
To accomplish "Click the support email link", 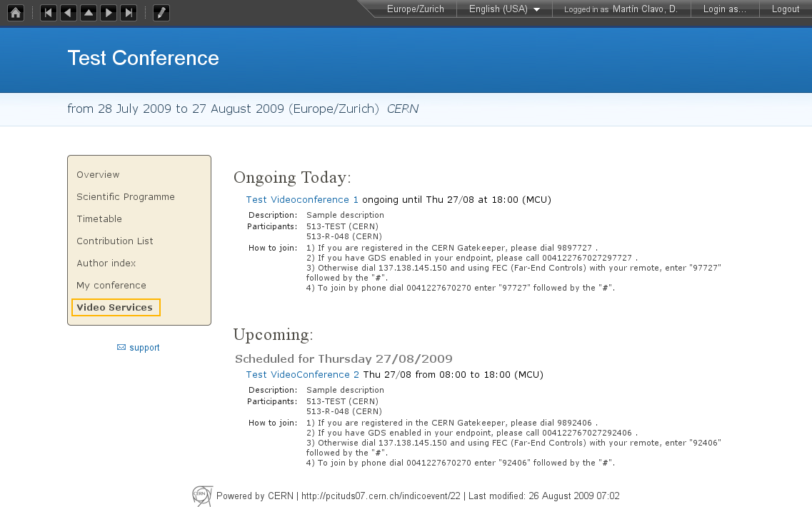I will coord(144,348).
